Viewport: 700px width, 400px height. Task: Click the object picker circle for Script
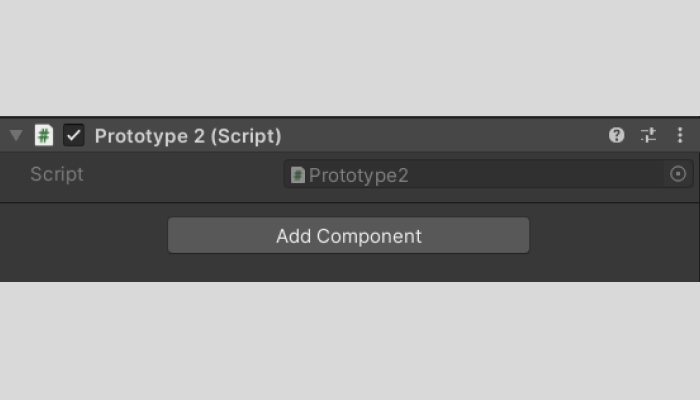678,174
